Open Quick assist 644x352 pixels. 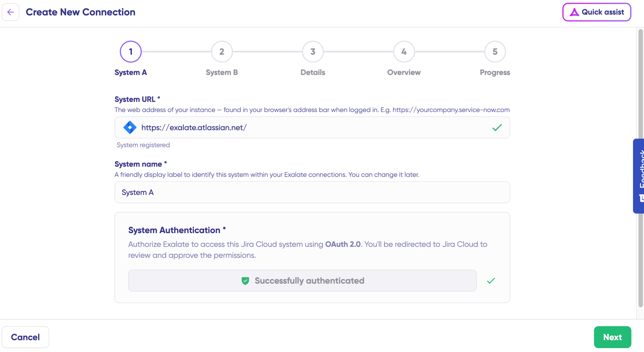[597, 12]
